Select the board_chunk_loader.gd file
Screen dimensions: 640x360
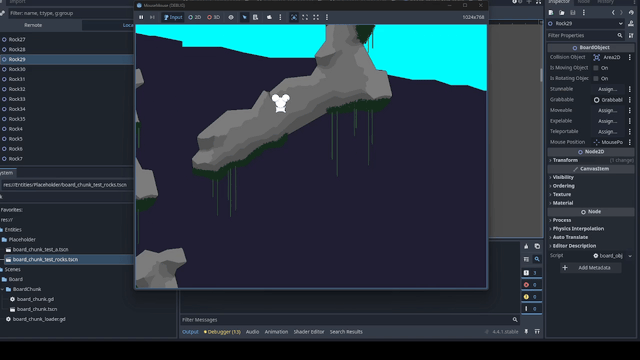(39, 319)
